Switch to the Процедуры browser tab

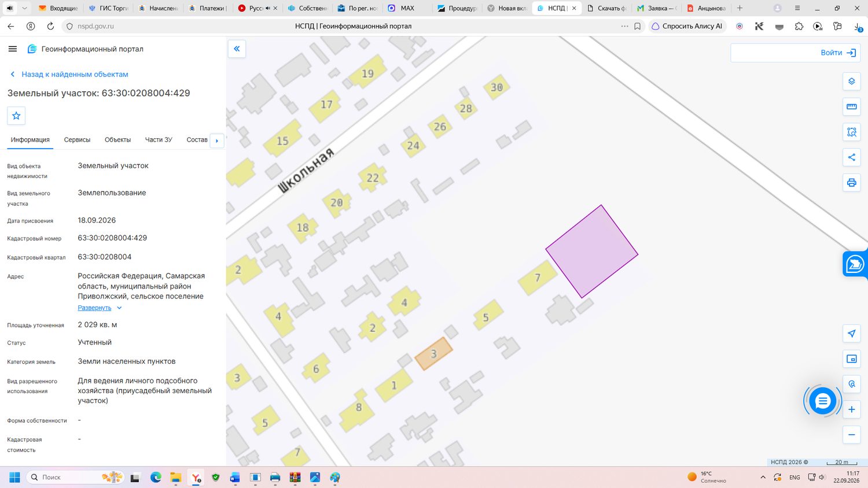click(x=457, y=8)
